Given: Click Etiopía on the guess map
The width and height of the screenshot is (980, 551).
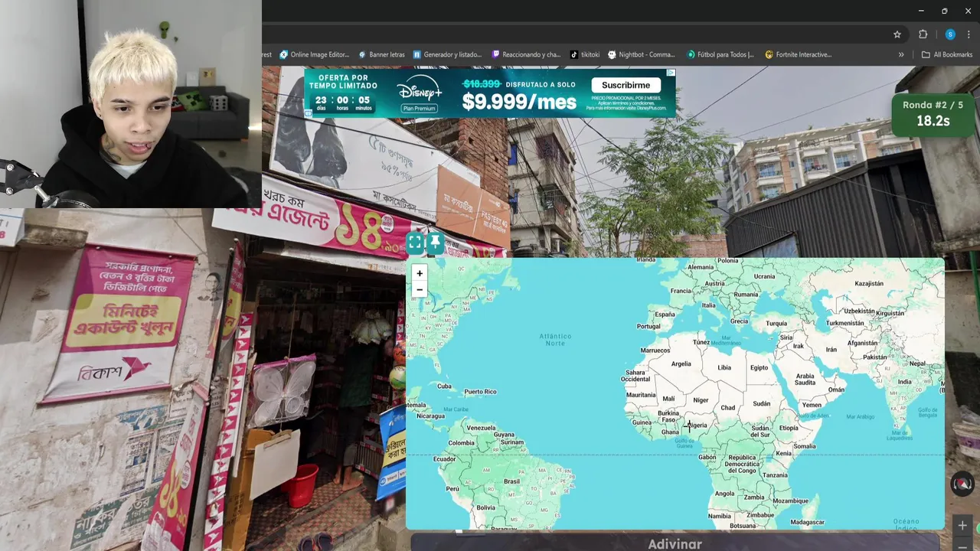Looking at the screenshot, I should [788, 428].
